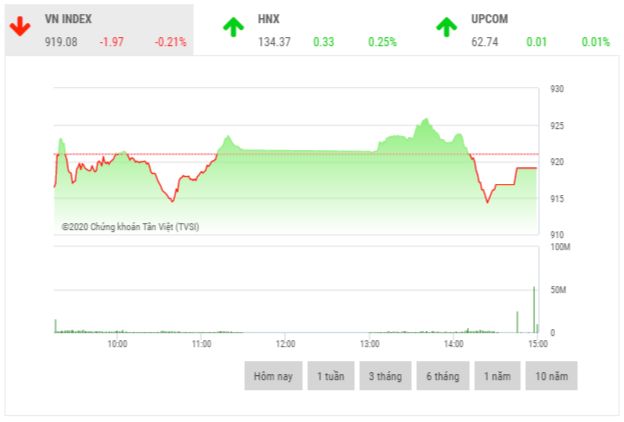This screenshot has width=624, height=422.
Task: Click the green up arrow beside UPCOM
Action: click(x=445, y=28)
